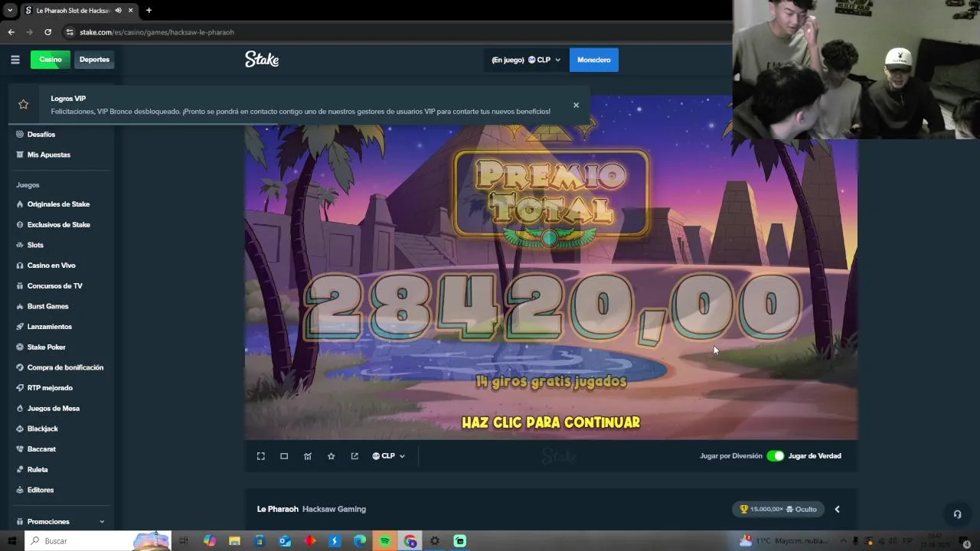This screenshot has height=551, width=980.
Task: Open Outlook from the taskbar
Action: (x=285, y=541)
